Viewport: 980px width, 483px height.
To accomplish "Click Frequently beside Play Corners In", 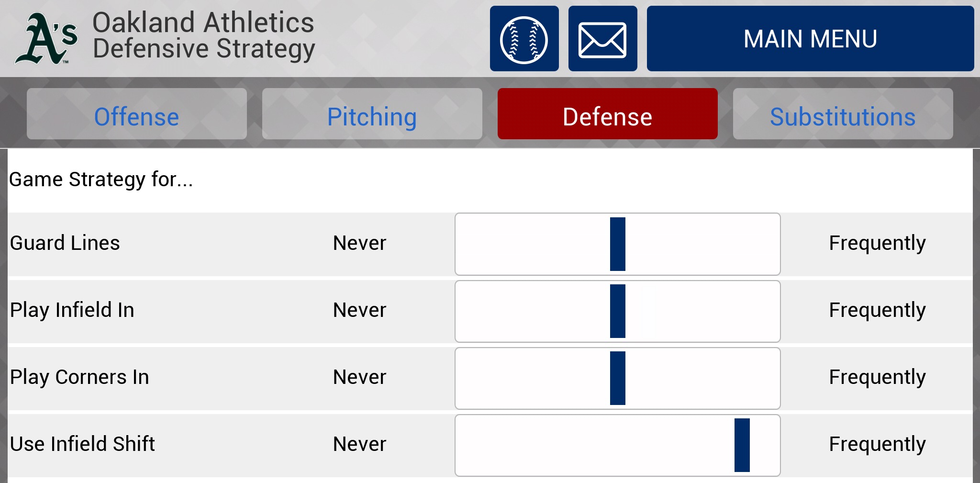I will (x=877, y=377).
